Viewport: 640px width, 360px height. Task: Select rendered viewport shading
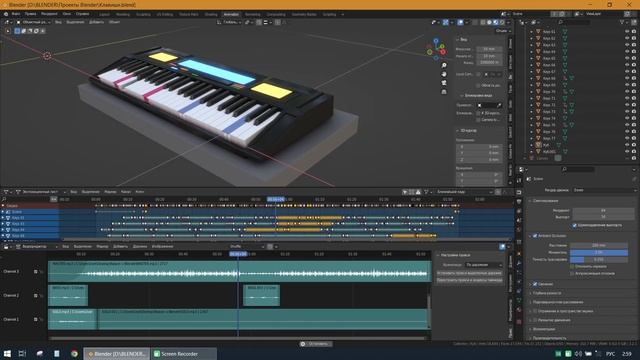coord(502,22)
